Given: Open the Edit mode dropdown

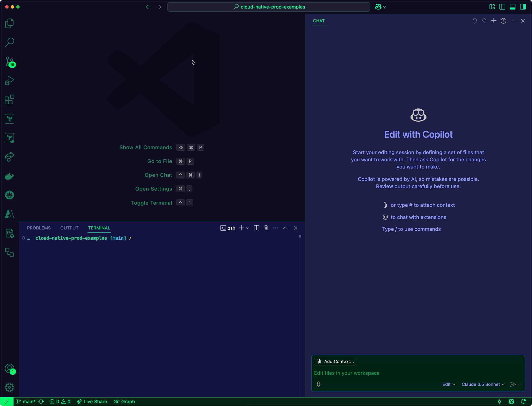Looking at the screenshot, I should pos(449,384).
